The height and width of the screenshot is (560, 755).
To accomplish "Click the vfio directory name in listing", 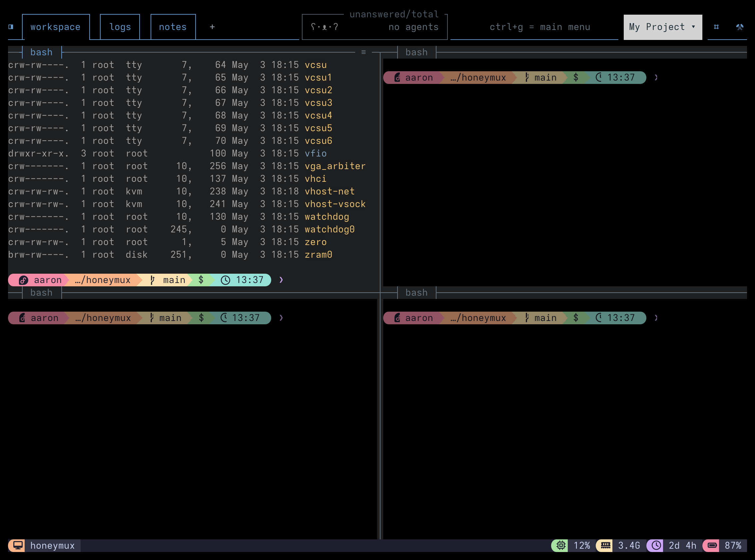I will [316, 153].
